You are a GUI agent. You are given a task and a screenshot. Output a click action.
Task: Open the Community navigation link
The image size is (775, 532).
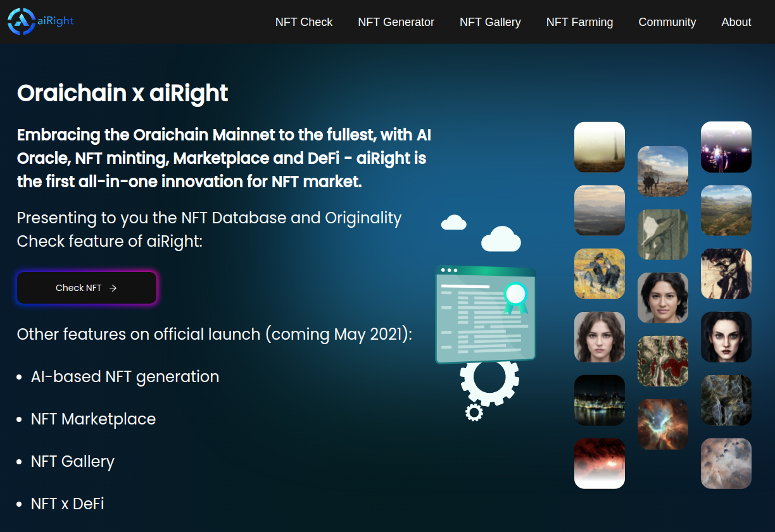pyautogui.click(x=667, y=22)
